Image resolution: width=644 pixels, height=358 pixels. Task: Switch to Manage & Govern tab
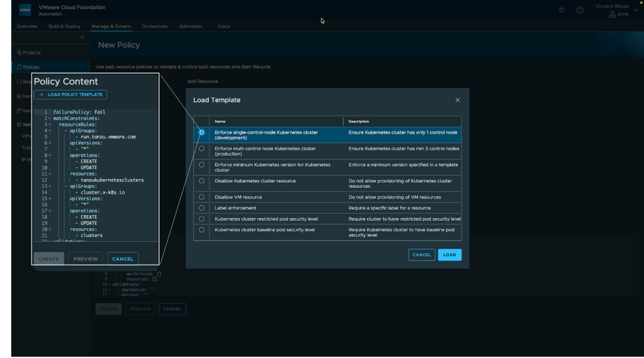point(111,26)
